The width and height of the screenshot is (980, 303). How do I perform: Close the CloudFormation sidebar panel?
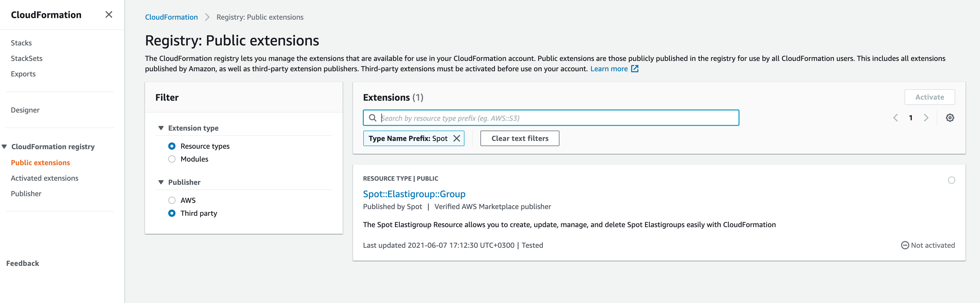(x=109, y=14)
